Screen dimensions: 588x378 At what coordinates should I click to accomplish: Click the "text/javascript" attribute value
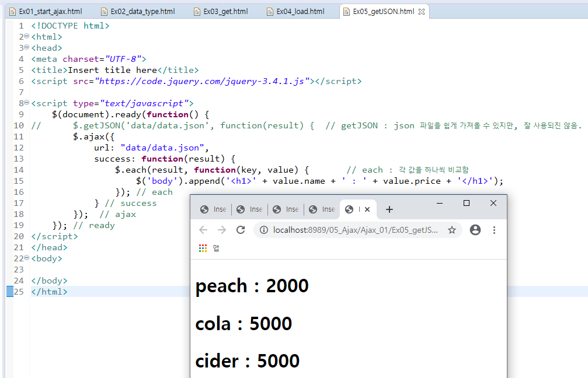[144, 103]
